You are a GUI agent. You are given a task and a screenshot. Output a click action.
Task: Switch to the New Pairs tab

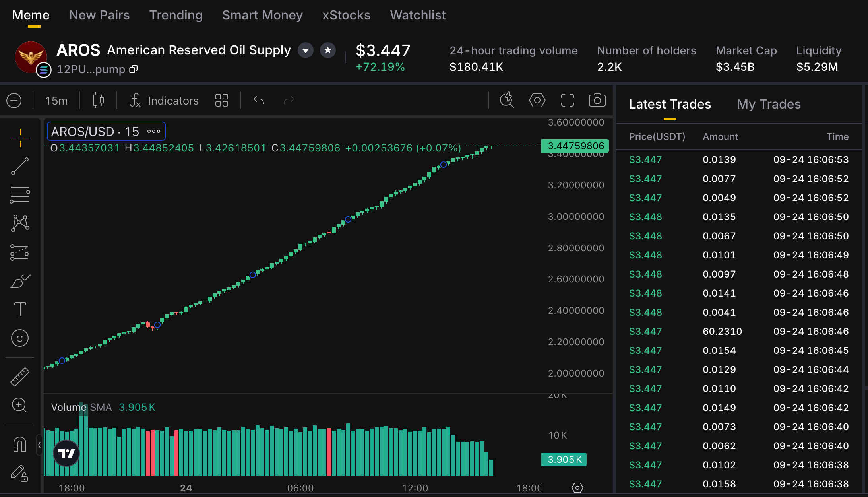click(99, 15)
